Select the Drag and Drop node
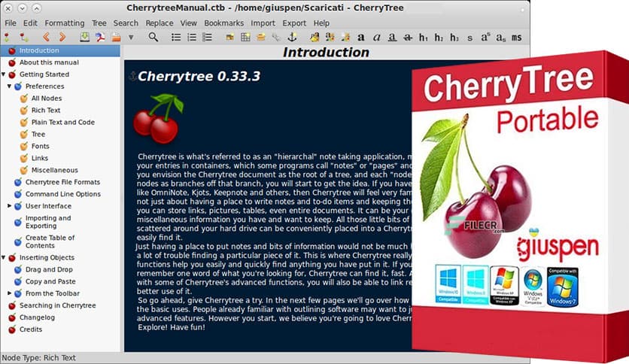The image size is (629, 364). [49, 269]
